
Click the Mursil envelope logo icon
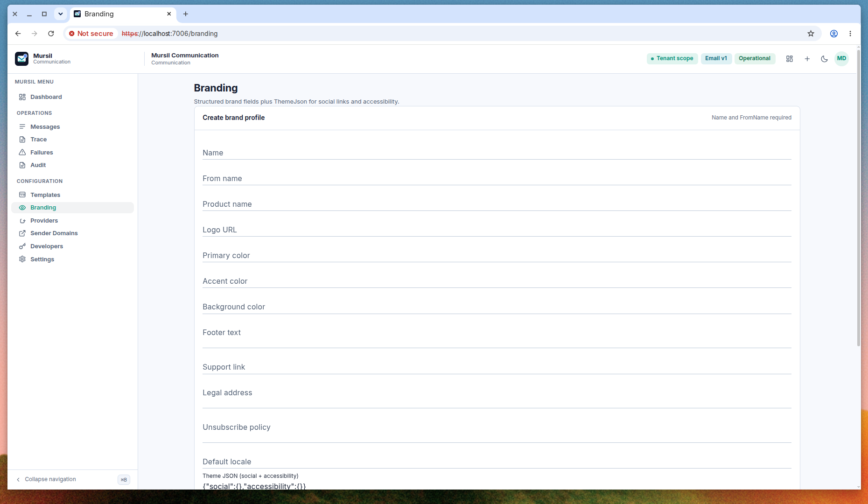click(21, 59)
